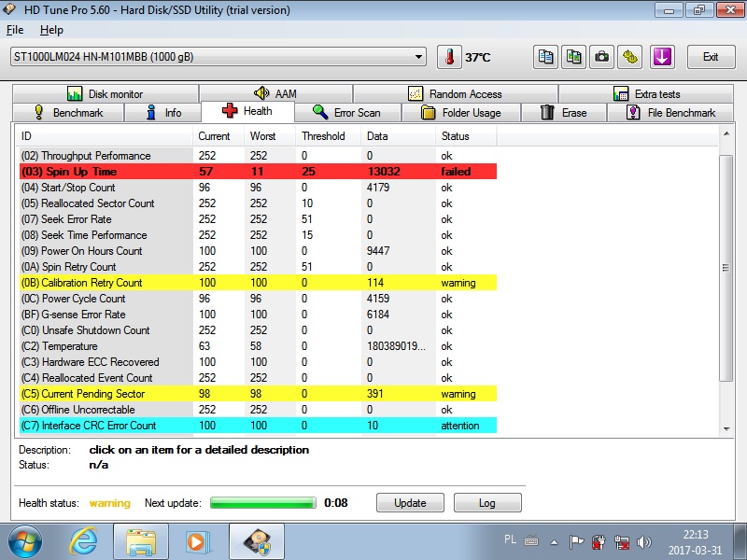Select the (05) Reallocated Sector Count row
This screenshot has height=560, width=747.
click(258, 203)
